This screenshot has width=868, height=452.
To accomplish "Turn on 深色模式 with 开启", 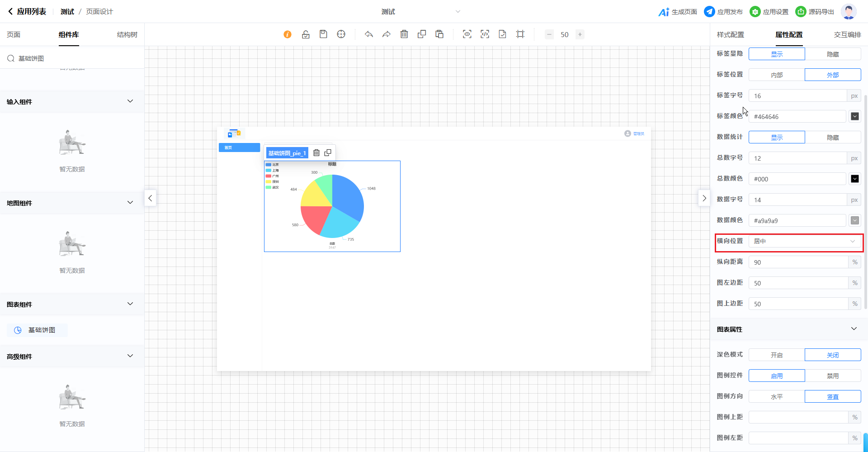I will click(x=777, y=355).
